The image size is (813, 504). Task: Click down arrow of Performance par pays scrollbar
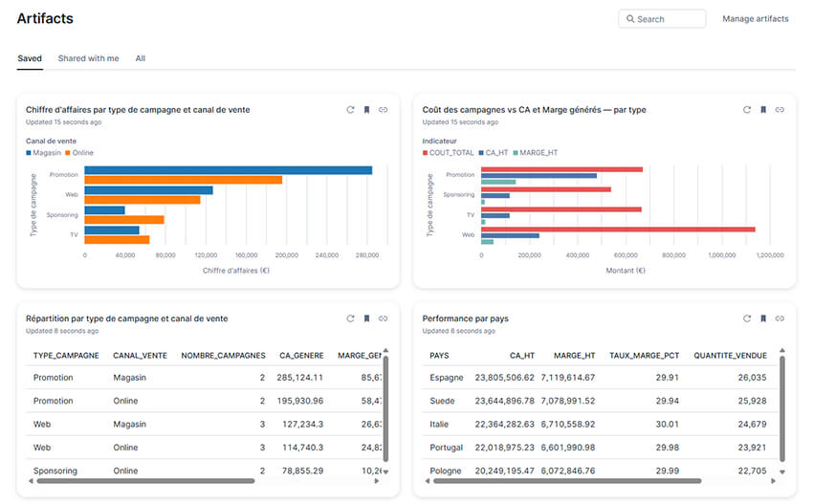[782, 471]
